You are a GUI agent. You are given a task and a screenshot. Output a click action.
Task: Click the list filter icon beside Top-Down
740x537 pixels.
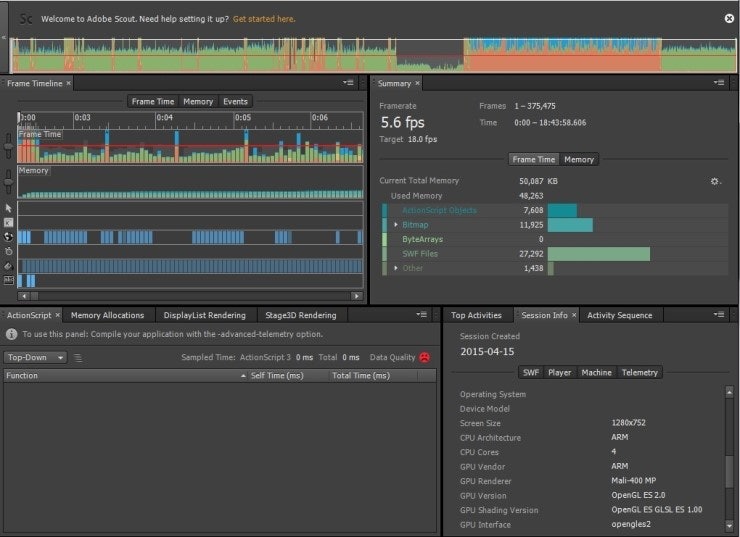[78, 357]
